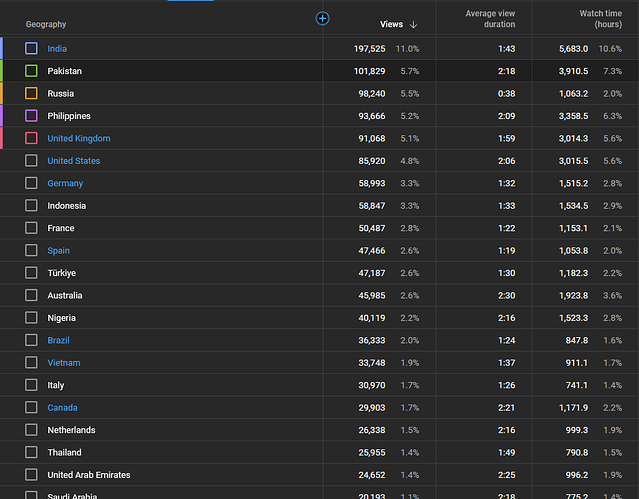Viewport: 639px width, 499px height.
Task: Click the sort arrow next to Views
Action: coord(414,25)
